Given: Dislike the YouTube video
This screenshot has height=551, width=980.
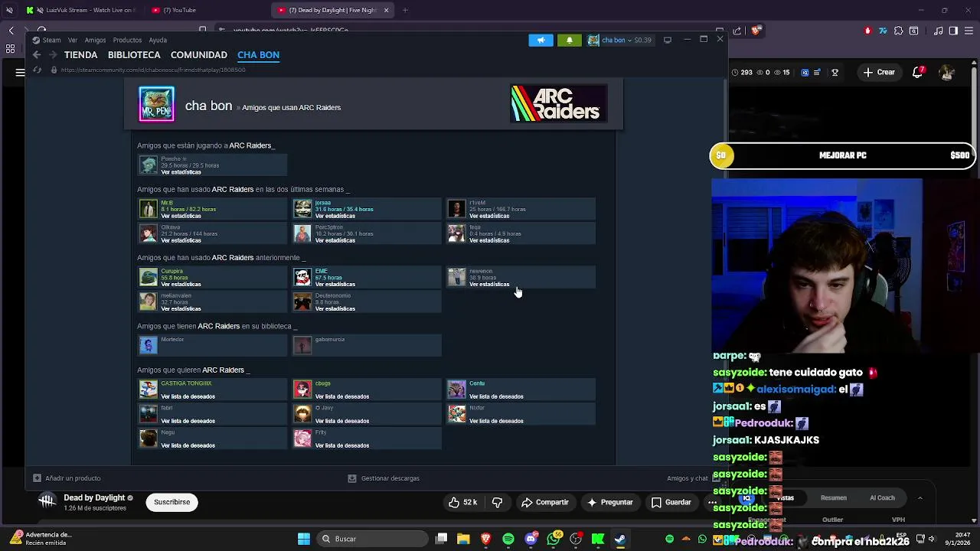Looking at the screenshot, I should tap(497, 502).
